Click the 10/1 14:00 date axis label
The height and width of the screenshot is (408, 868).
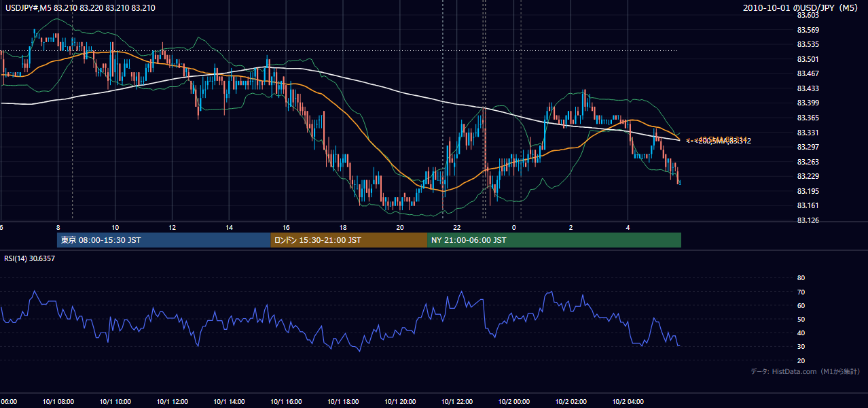(229, 402)
